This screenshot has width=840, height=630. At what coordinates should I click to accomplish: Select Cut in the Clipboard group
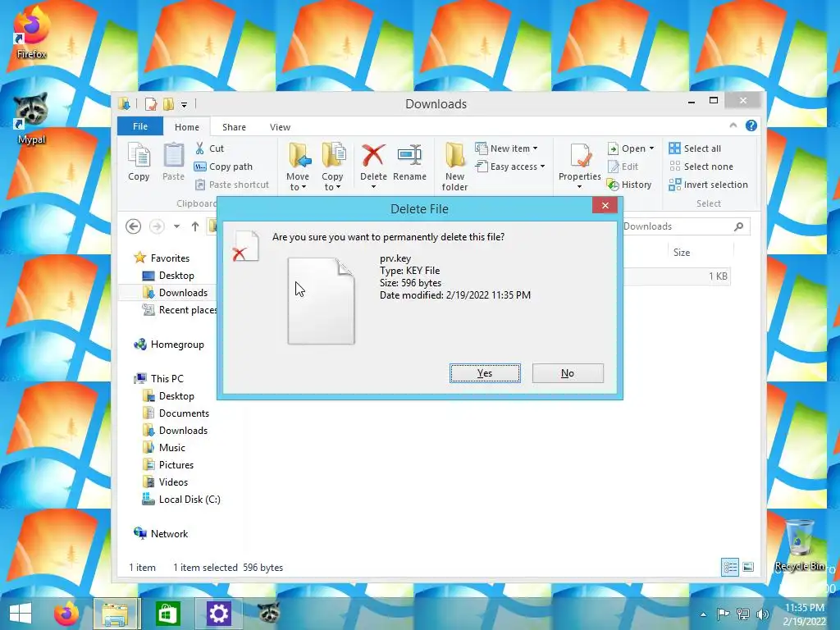pos(210,148)
